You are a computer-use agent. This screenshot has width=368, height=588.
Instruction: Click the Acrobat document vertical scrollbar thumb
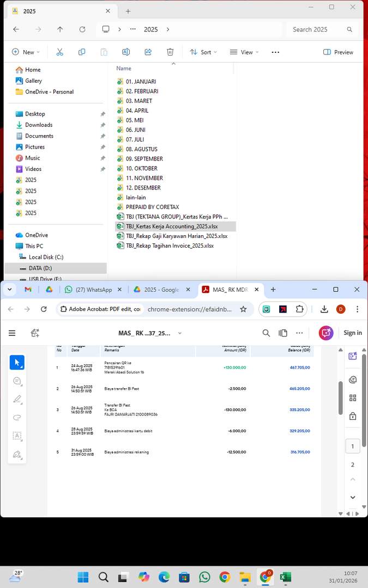(x=341, y=398)
